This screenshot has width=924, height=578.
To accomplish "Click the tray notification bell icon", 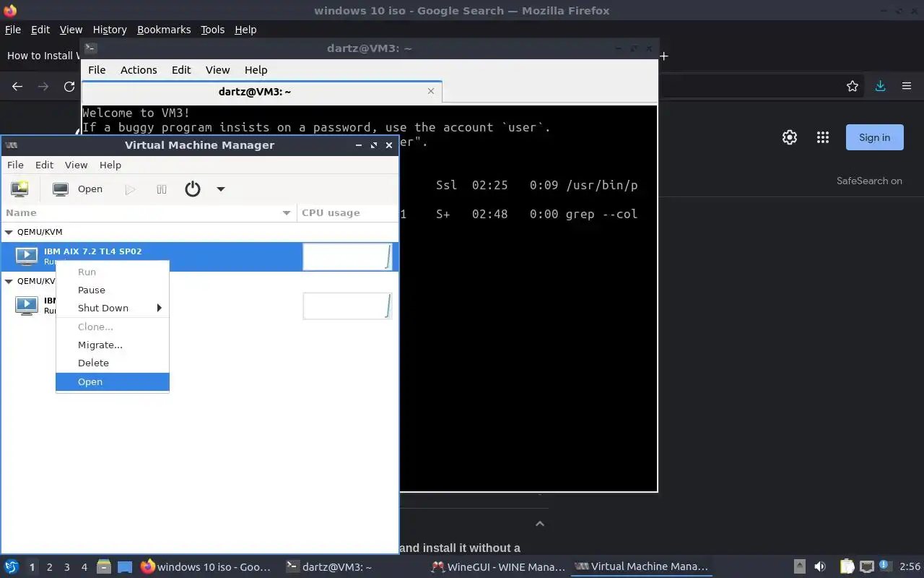I will click(885, 566).
